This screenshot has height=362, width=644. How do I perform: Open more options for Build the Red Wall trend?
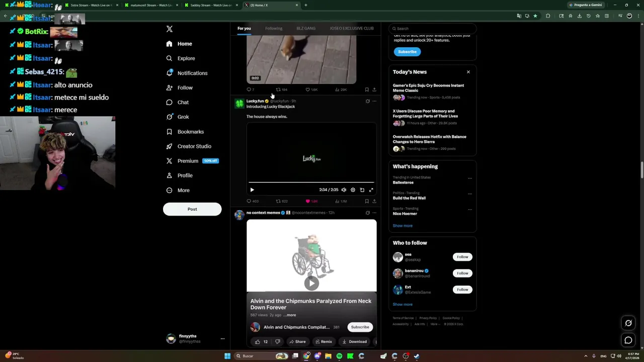pos(470,194)
